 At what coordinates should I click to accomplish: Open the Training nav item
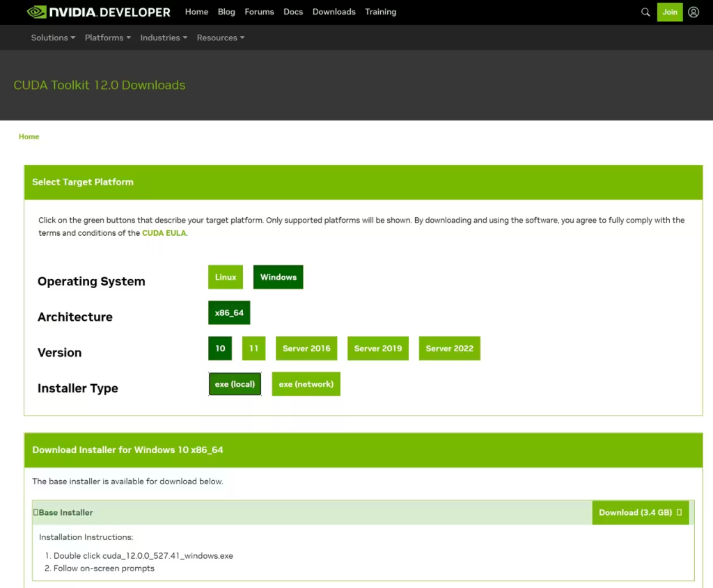coord(381,12)
